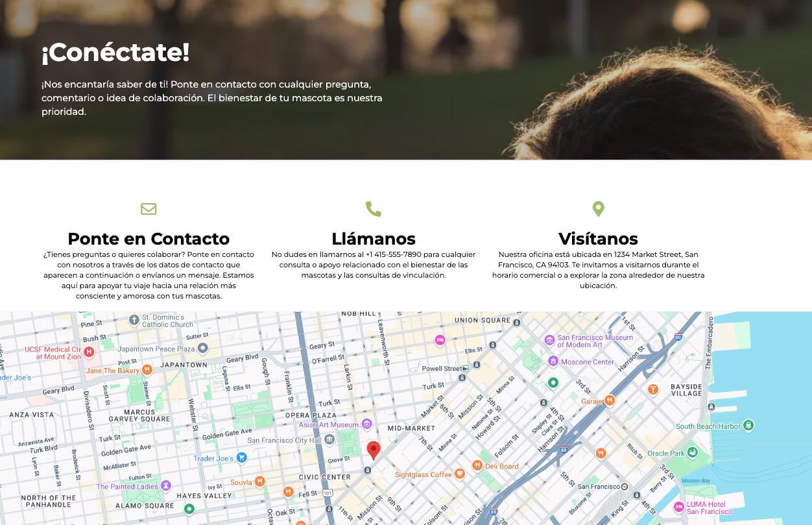Click the phone icon above Llámanos
Image resolution: width=812 pixels, height=525 pixels.
374,209
